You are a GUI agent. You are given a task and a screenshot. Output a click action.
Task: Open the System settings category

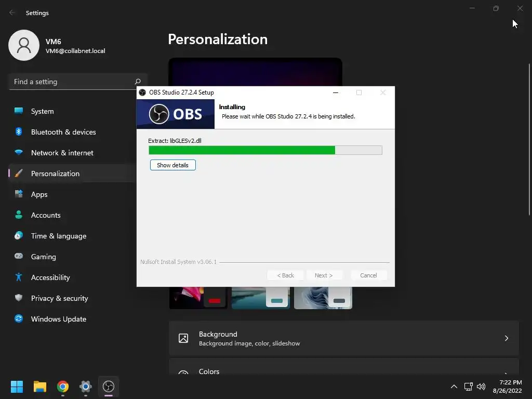tap(72, 111)
